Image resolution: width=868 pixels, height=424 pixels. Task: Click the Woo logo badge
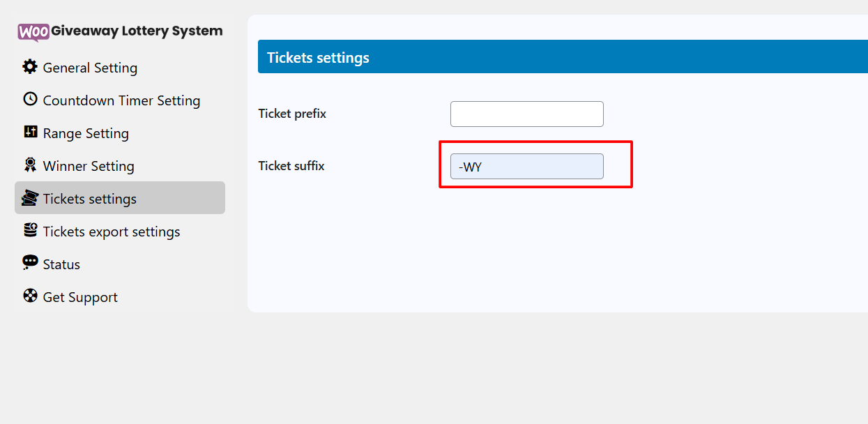coord(33,32)
